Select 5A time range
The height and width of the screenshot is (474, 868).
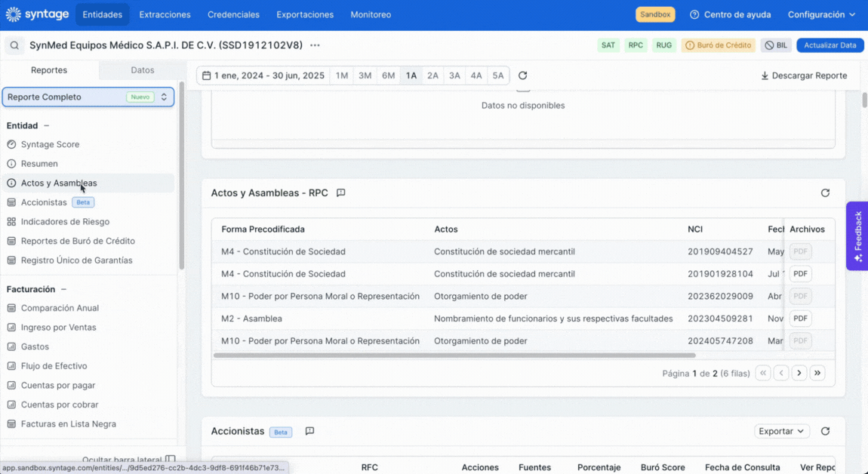(x=498, y=75)
